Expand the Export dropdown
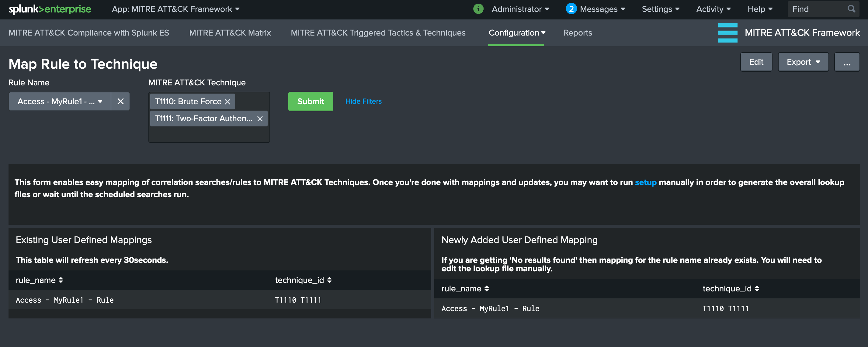The width and height of the screenshot is (868, 347). pos(803,62)
